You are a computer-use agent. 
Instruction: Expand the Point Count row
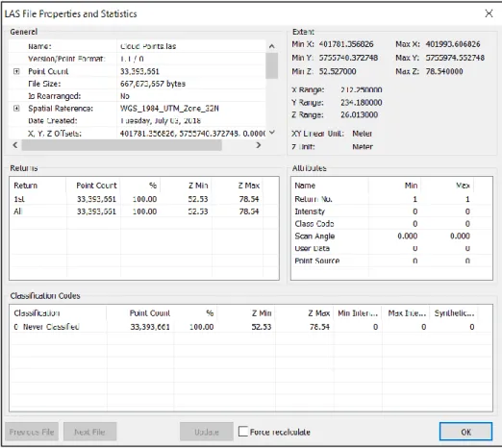(x=16, y=71)
